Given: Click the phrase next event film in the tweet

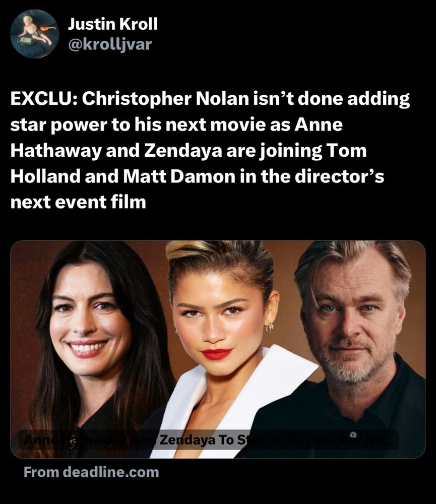Looking at the screenshot, I should coord(78,202).
